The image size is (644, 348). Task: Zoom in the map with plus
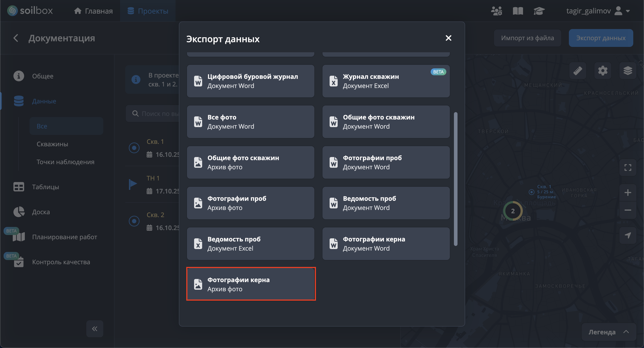click(627, 193)
